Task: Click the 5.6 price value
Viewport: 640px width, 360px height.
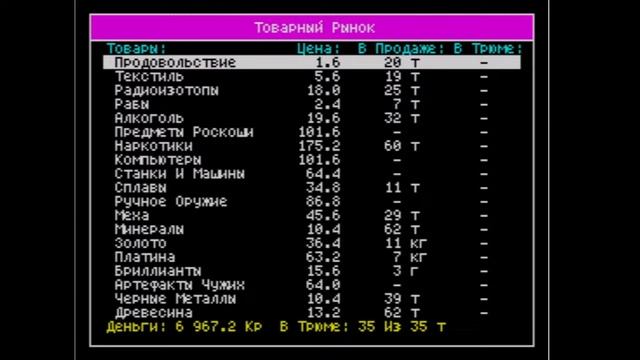Action: pos(327,76)
